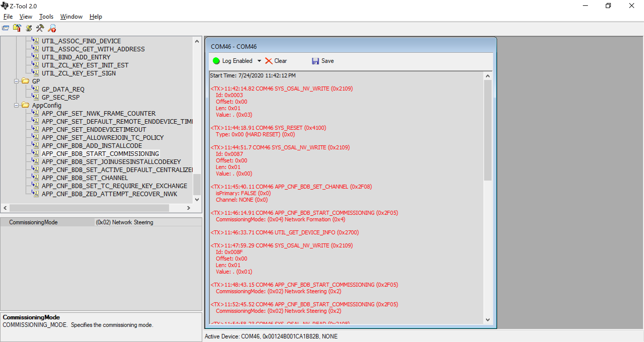Viewport: 644px width, 342px height.
Task: Click the 11:45:40.11 APP_CNF_BDB_SET_CHANNEL log entry
Action: pos(291,187)
